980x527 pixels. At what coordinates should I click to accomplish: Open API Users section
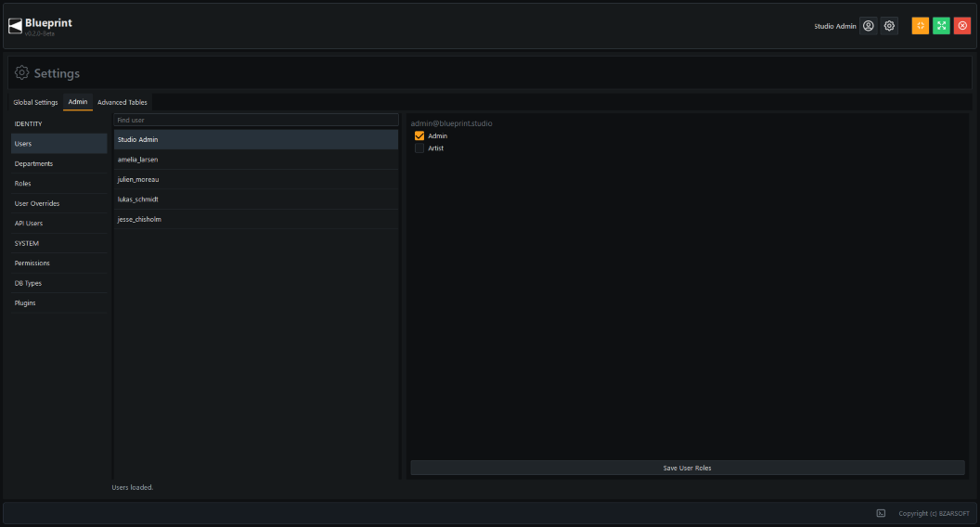pyautogui.click(x=58, y=224)
